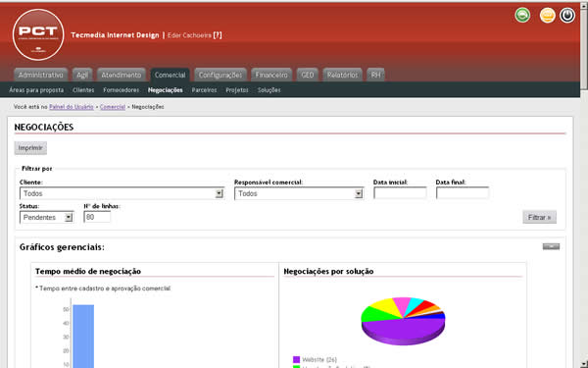Expand the Status dropdown showing Pendentes
This screenshot has height=368, width=588.
(46, 217)
